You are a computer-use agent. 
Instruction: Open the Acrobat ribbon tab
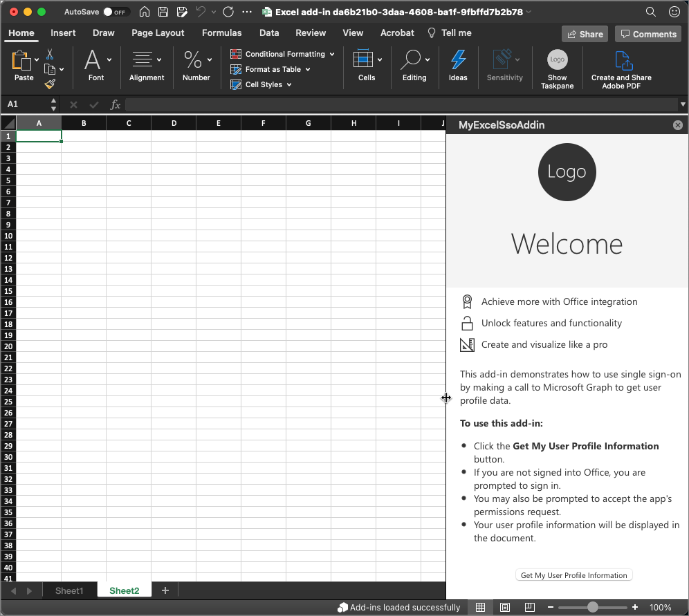[397, 33]
